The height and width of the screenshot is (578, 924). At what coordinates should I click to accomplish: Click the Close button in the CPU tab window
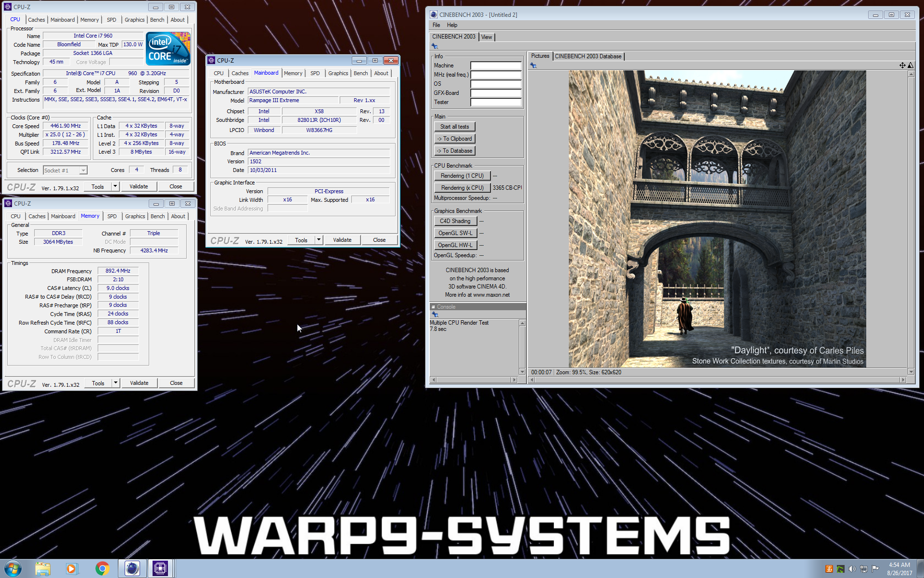(176, 186)
